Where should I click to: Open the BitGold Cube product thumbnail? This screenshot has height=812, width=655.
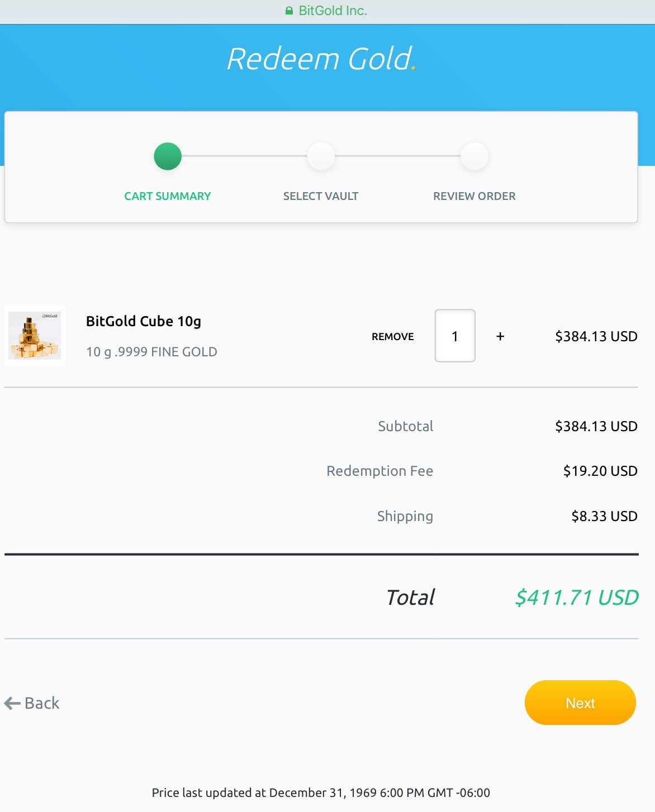(x=35, y=336)
